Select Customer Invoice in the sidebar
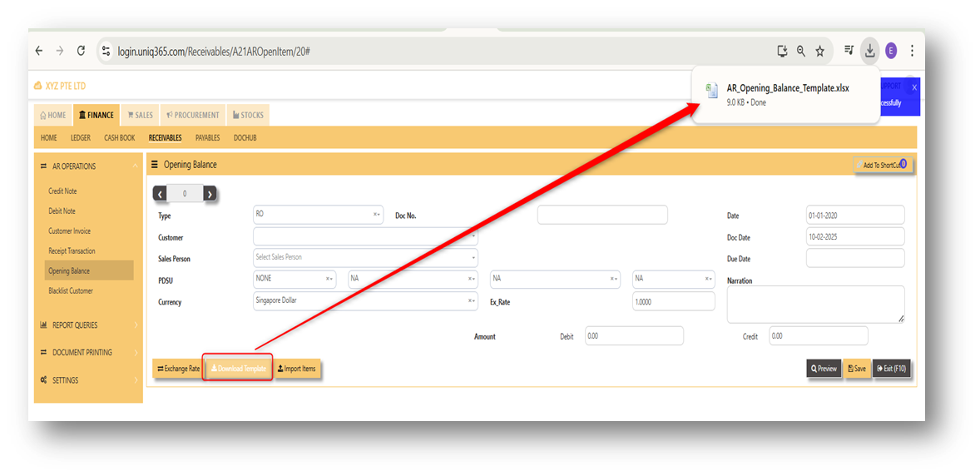The width and height of the screenshot is (980, 476). (x=69, y=231)
